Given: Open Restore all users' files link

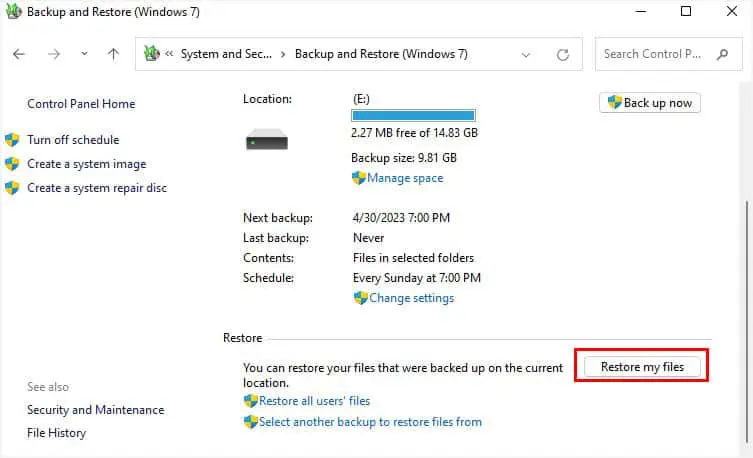Looking at the screenshot, I should [x=315, y=401].
